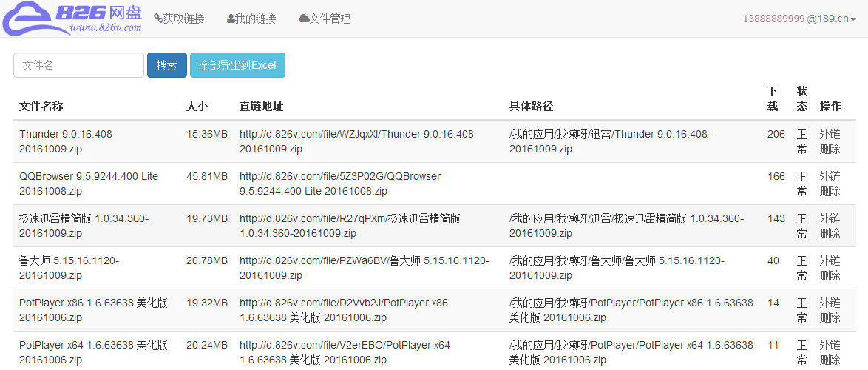Click 外链 for PotPlayer x64 row
This screenshot has height=370, width=868.
coord(830,345)
